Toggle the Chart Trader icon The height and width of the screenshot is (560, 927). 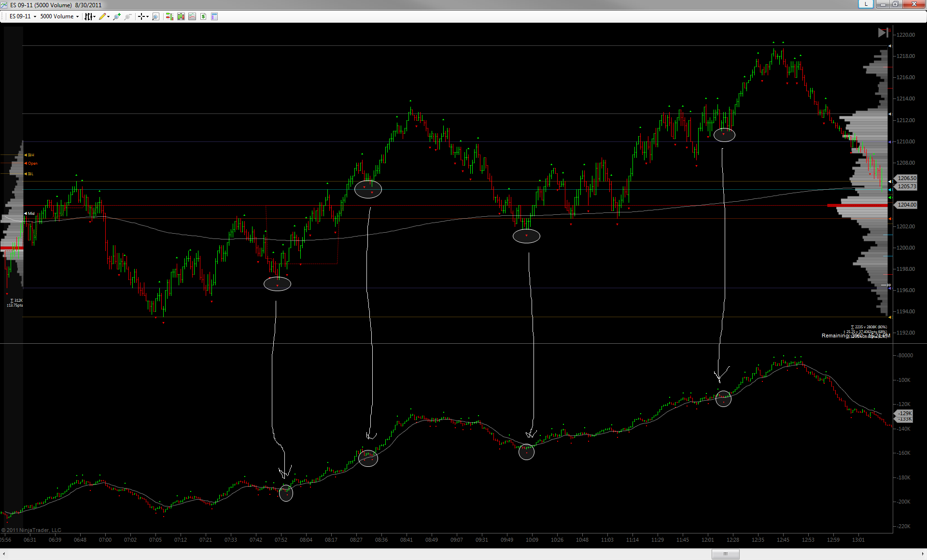[169, 16]
